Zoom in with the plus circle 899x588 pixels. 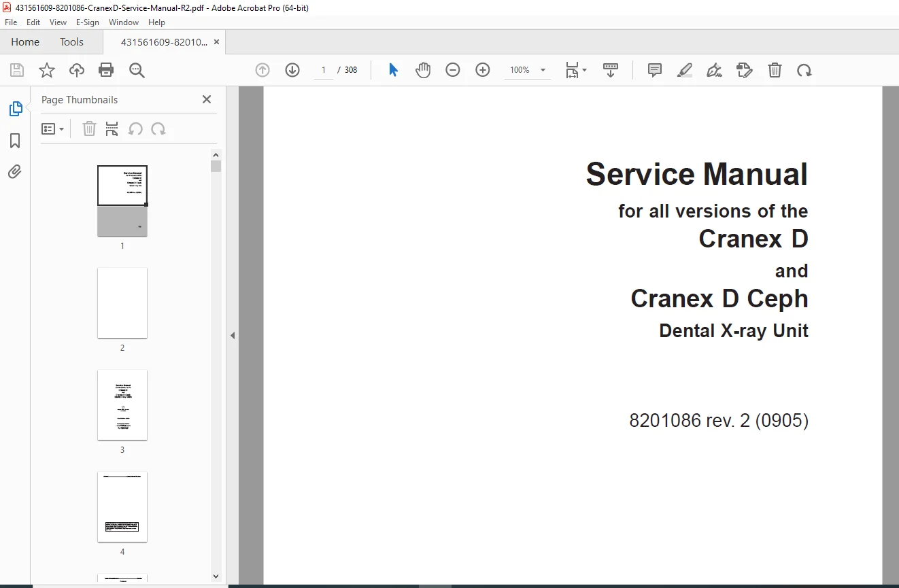point(483,70)
